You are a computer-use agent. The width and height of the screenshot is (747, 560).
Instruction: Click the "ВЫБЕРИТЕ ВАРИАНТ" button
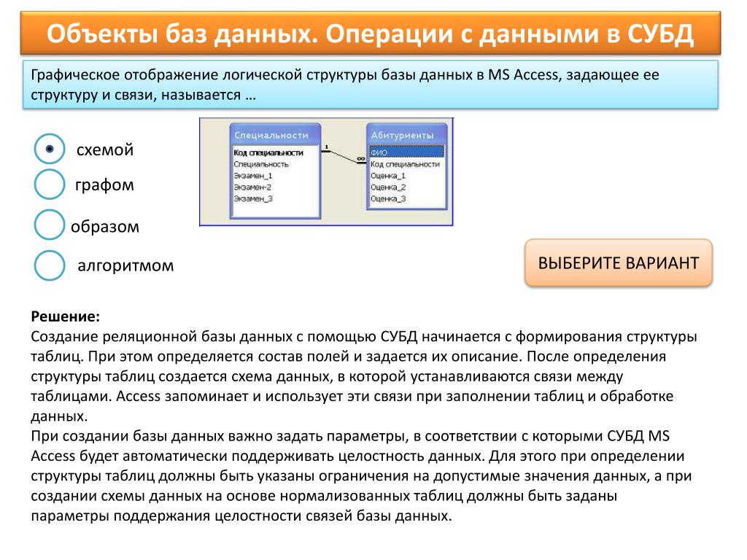(x=619, y=262)
